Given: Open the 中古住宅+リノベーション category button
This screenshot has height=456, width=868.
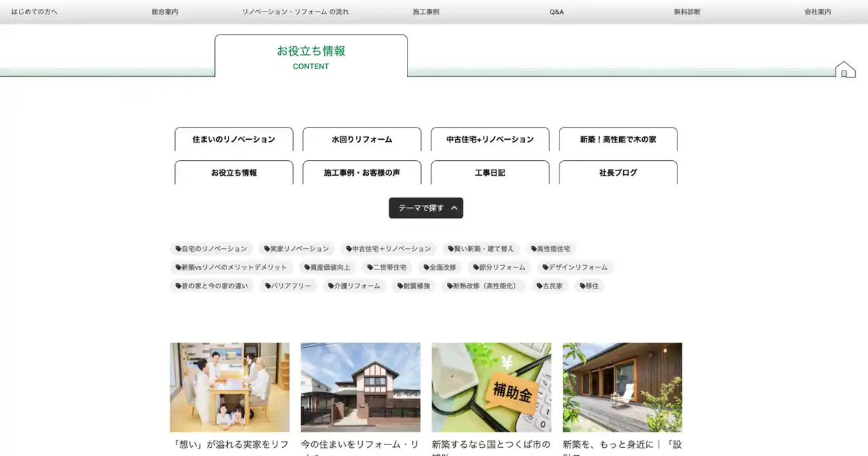Looking at the screenshot, I should click(490, 139).
